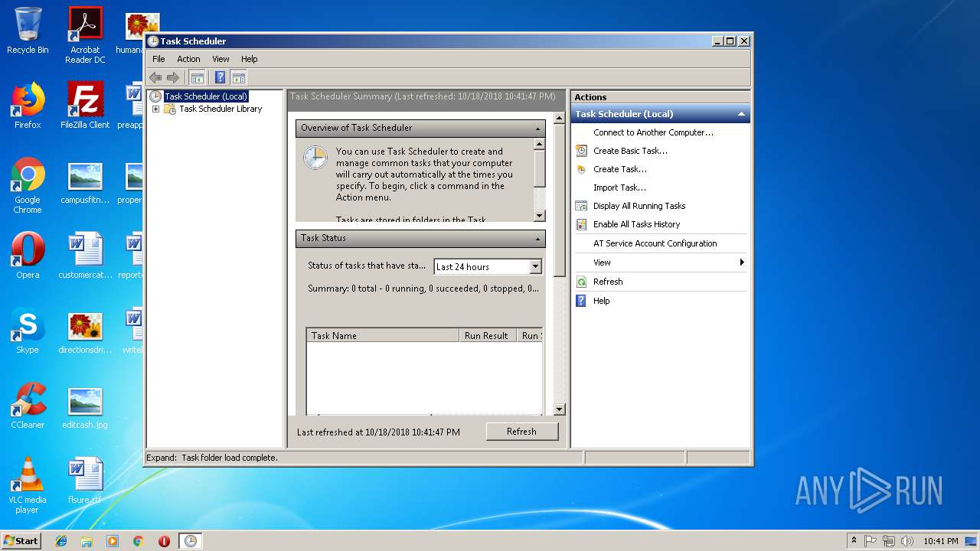Click Windows Explorer folder icon in taskbar
Screen dimensions: 980x551
pyautogui.click(x=87, y=541)
